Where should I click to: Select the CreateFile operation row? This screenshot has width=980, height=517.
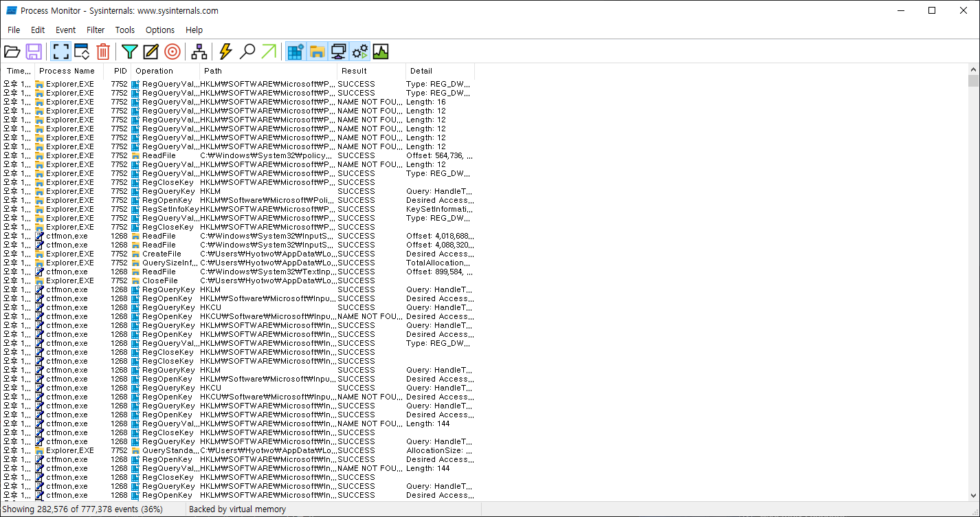point(238,254)
